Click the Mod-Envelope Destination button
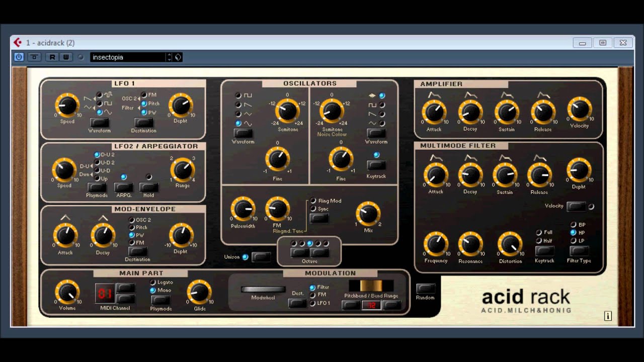 137,251
